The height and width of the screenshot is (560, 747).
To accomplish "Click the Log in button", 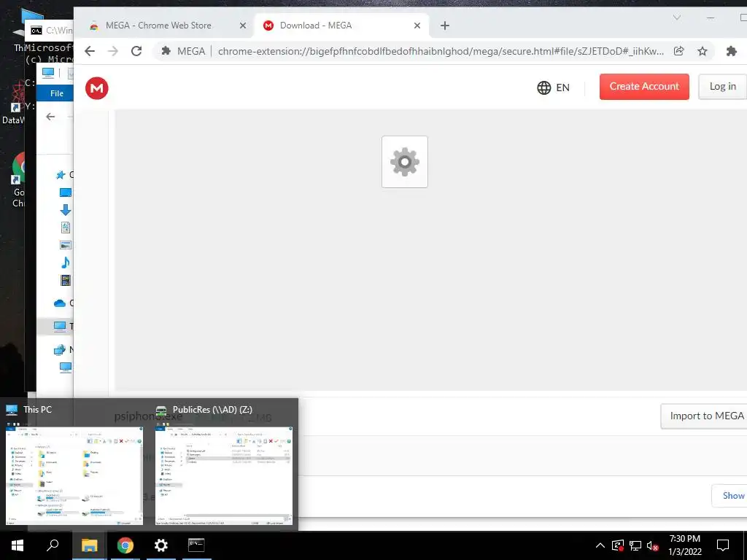I will tap(722, 87).
